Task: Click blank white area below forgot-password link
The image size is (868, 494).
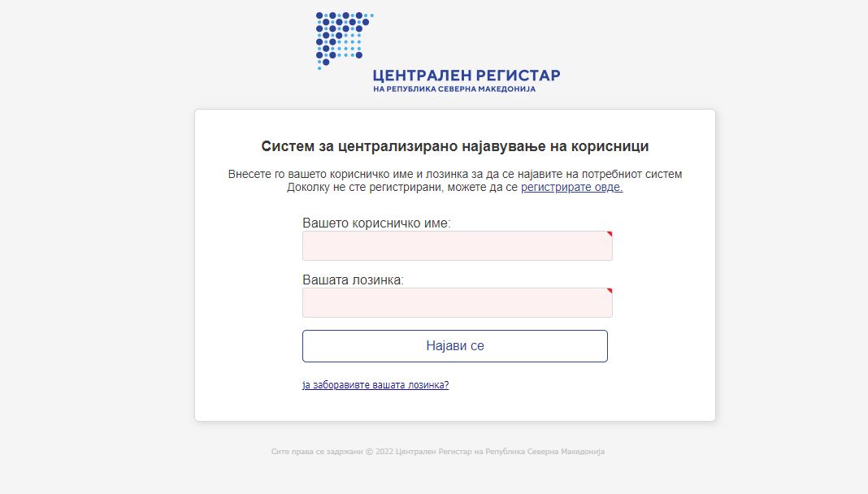Action: (455, 406)
